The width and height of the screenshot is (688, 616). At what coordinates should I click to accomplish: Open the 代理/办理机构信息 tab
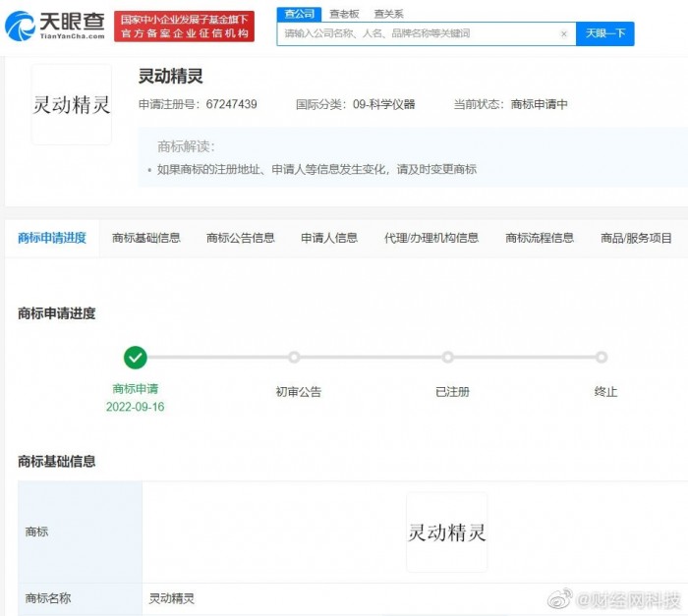coord(431,238)
